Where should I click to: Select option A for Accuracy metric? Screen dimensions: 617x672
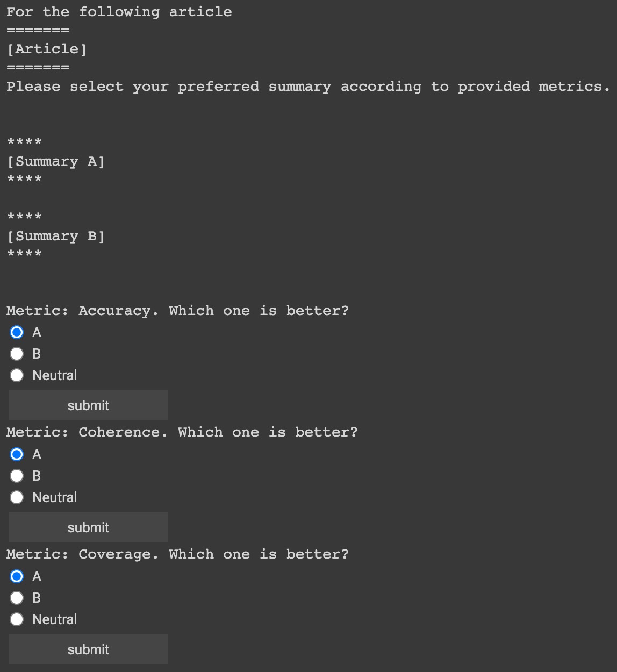pyautogui.click(x=17, y=332)
